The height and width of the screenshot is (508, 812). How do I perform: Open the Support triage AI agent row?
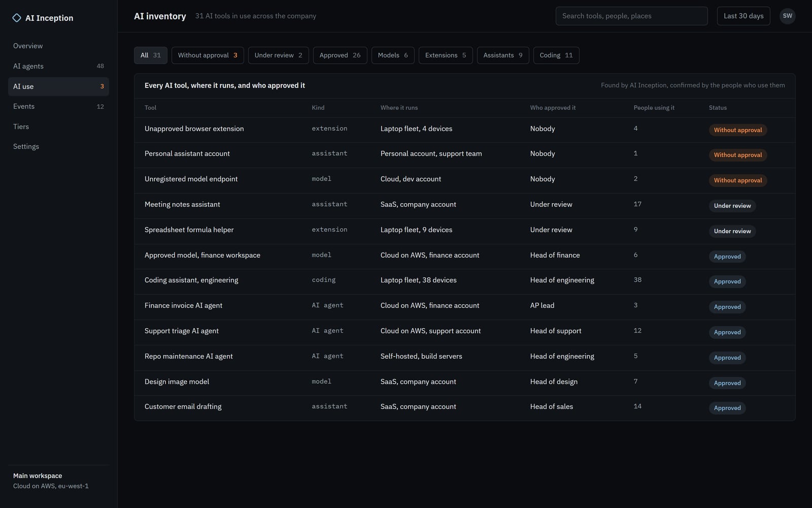point(464,332)
